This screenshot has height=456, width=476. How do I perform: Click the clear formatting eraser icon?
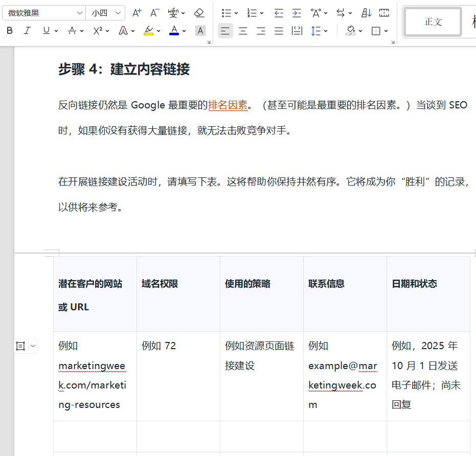click(199, 13)
